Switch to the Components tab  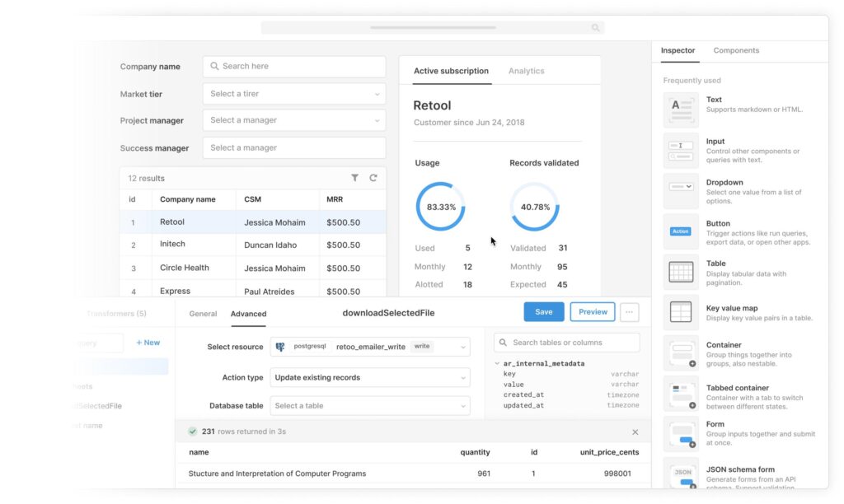point(735,50)
